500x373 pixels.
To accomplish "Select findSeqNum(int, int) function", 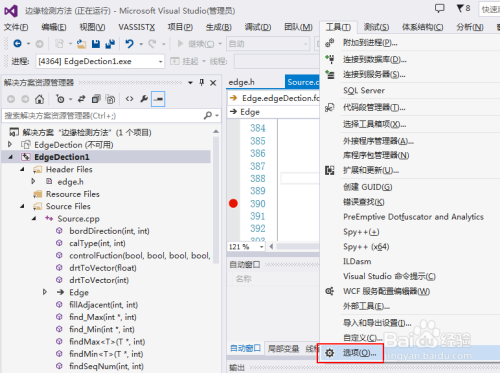I will click(x=106, y=366).
